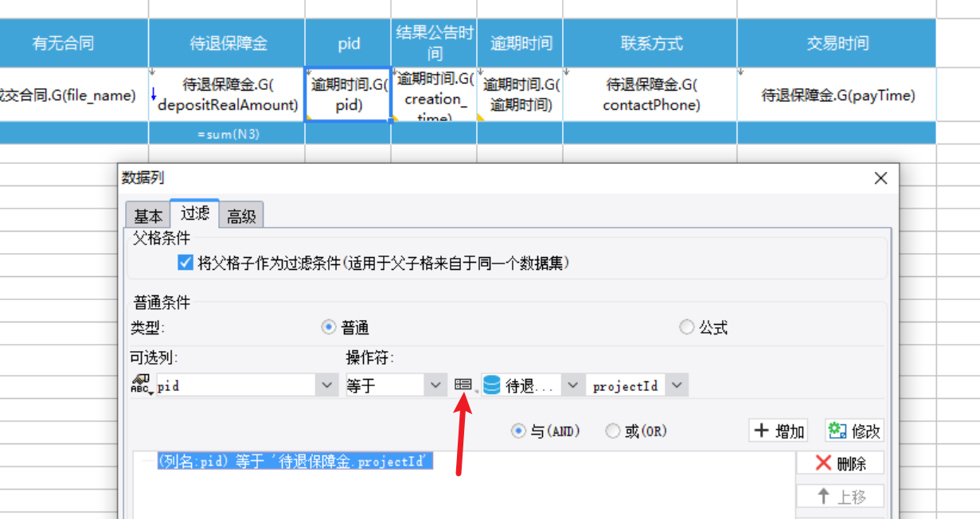Screen dimensions: 980x519
Task: Select the 待退保障金 header cell
Action: [227, 43]
